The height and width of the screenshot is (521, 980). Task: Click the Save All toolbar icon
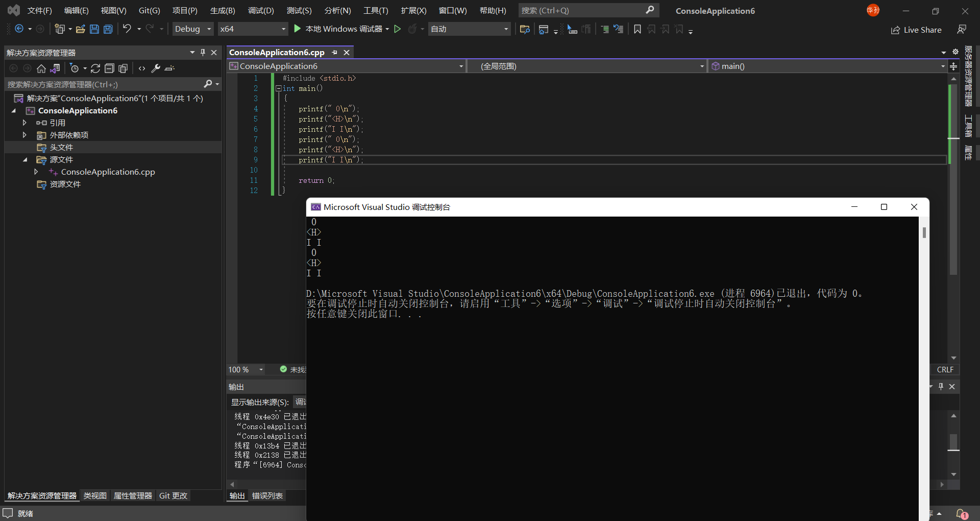click(x=108, y=29)
